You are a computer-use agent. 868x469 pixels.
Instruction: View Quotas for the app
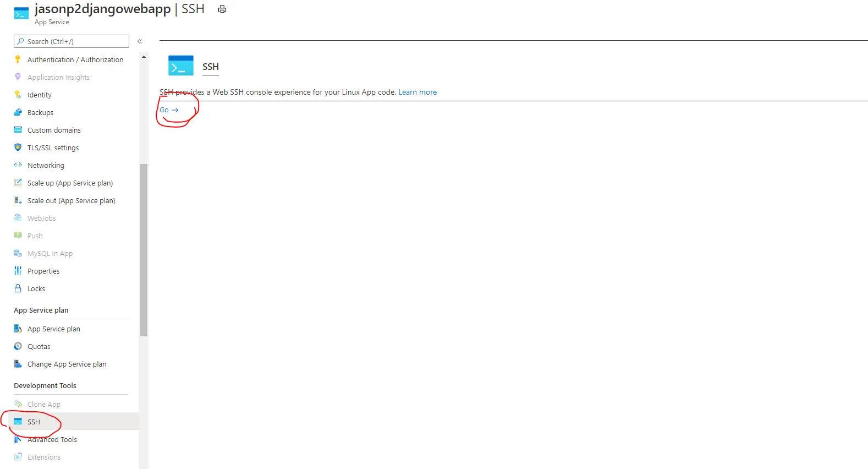tap(39, 346)
